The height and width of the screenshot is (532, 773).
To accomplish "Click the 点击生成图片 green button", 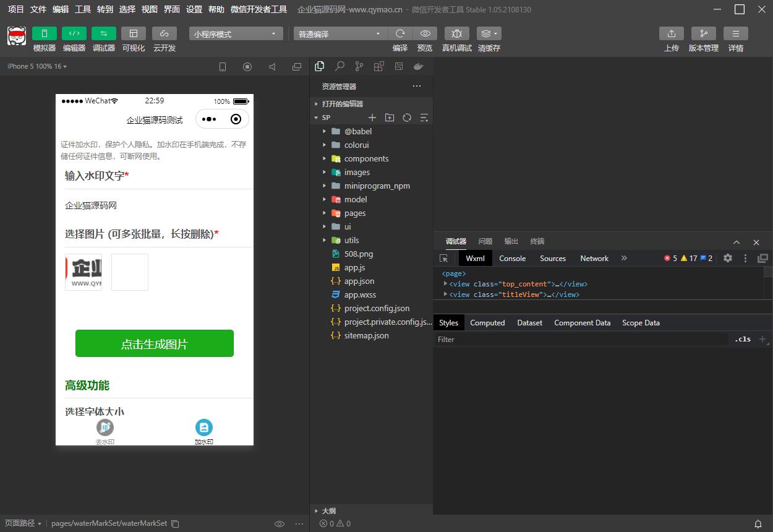I will pyautogui.click(x=154, y=343).
